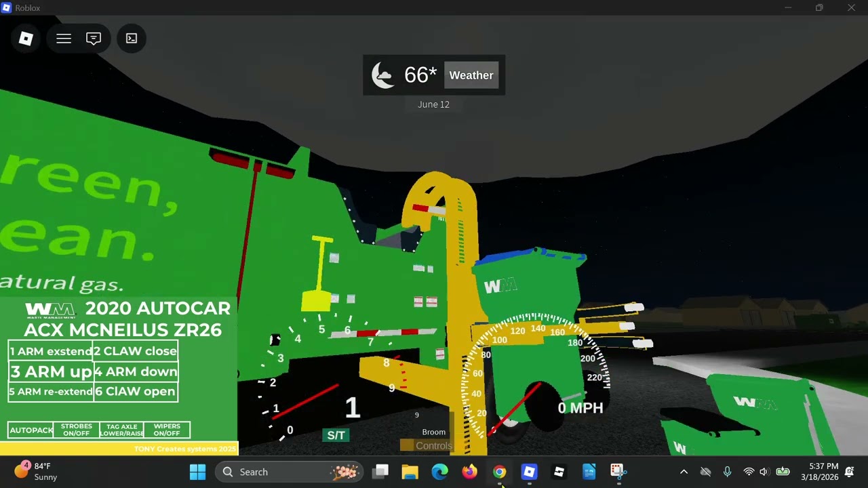The image size is (868, 488).
Task: Open Task View on the taskbar
Action: pyautogui.click(x=380, y=472)
